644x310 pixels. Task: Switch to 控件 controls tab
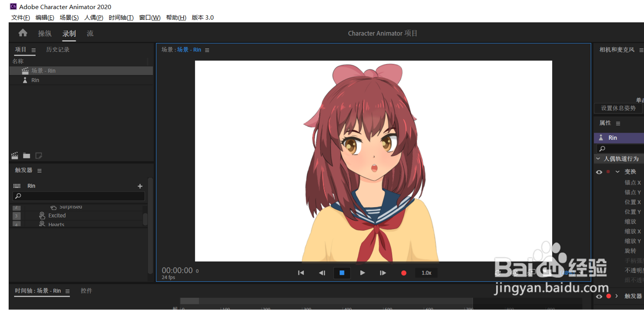point(86,290)
